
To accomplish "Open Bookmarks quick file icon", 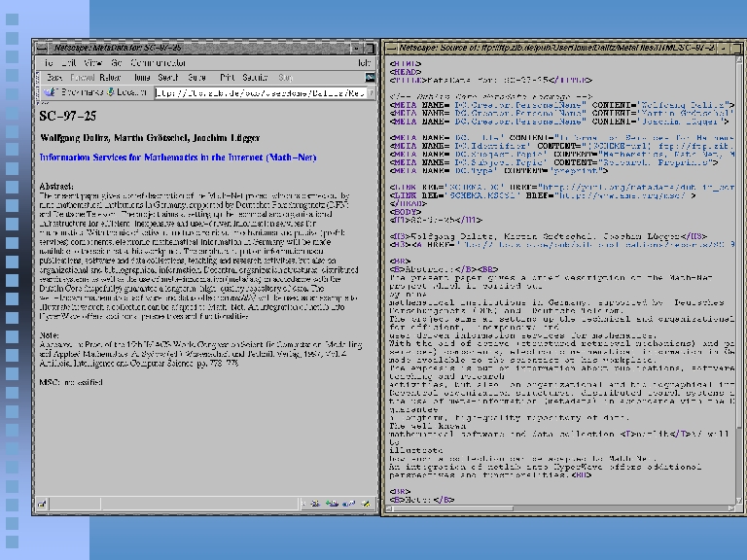I will 50,93.
